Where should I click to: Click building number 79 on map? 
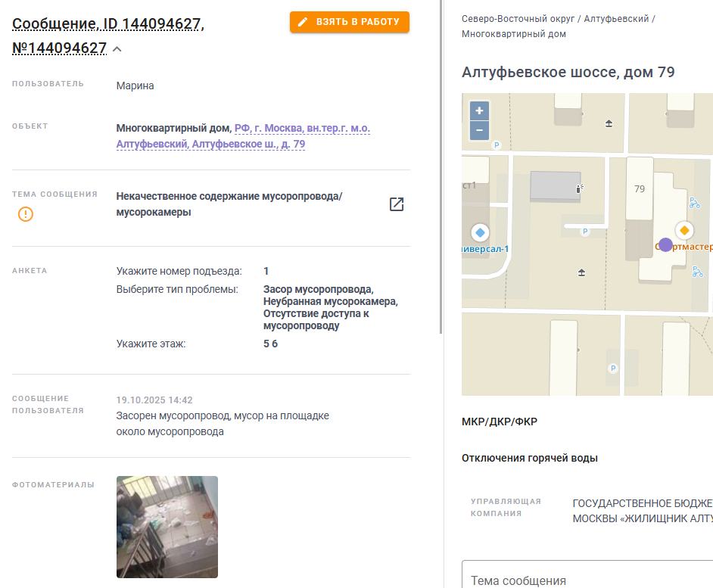640,188
